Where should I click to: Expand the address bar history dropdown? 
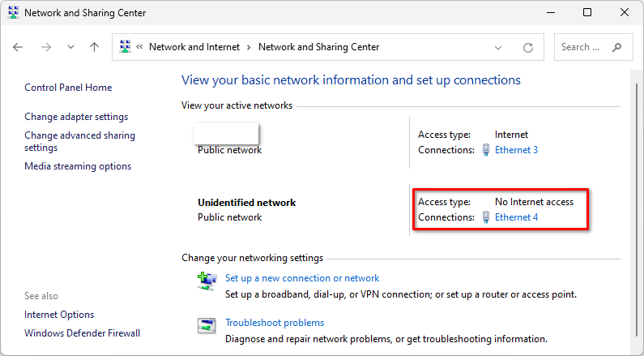point(498,48)
